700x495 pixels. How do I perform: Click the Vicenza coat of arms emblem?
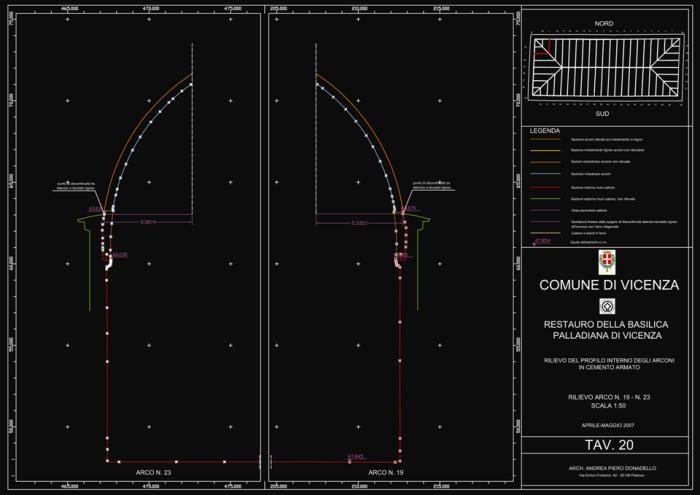608,263
